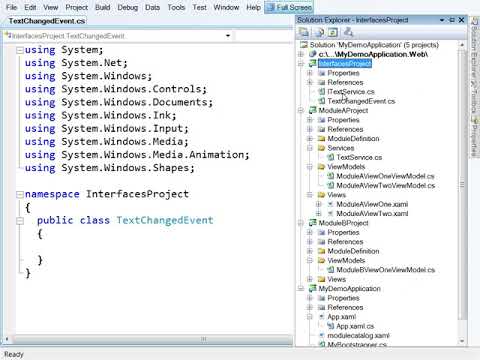Click the Full Screen button

(289, 7)
